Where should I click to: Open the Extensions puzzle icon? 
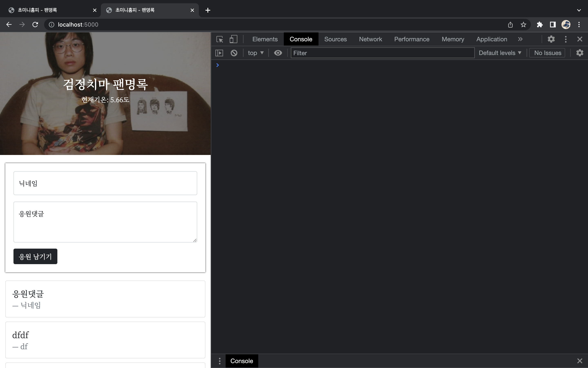(540, 25)
